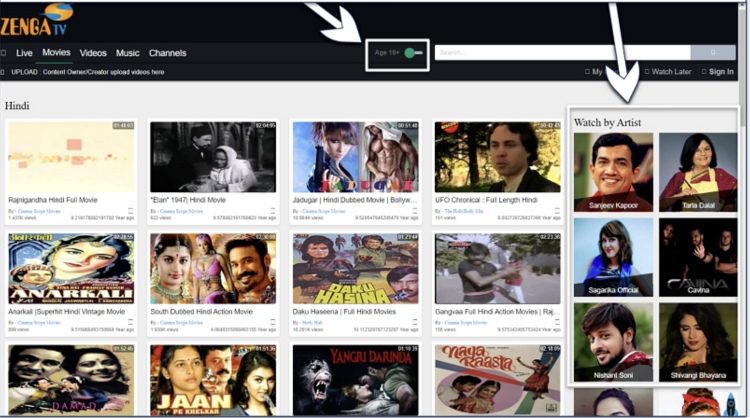Screen dimensions: 750x418
Task: Click the small square icon on Gangvaa card
Action: pos(557,322)
